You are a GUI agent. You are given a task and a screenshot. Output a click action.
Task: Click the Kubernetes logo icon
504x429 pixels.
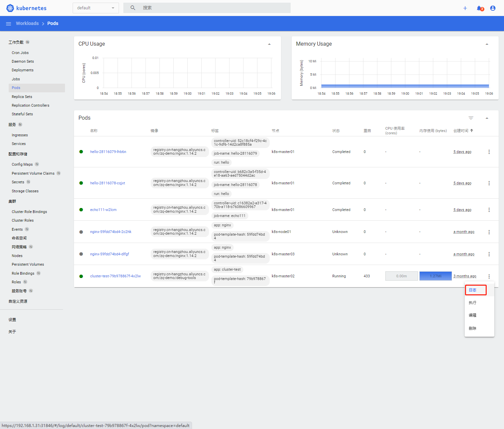coord(10,8)
